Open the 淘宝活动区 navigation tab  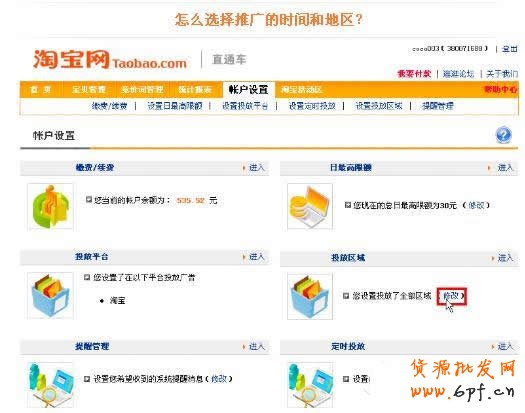[302, 89]
